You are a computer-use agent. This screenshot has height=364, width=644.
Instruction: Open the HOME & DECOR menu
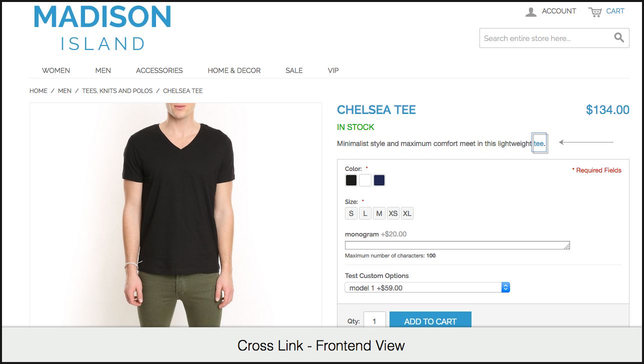pos(234,70)
